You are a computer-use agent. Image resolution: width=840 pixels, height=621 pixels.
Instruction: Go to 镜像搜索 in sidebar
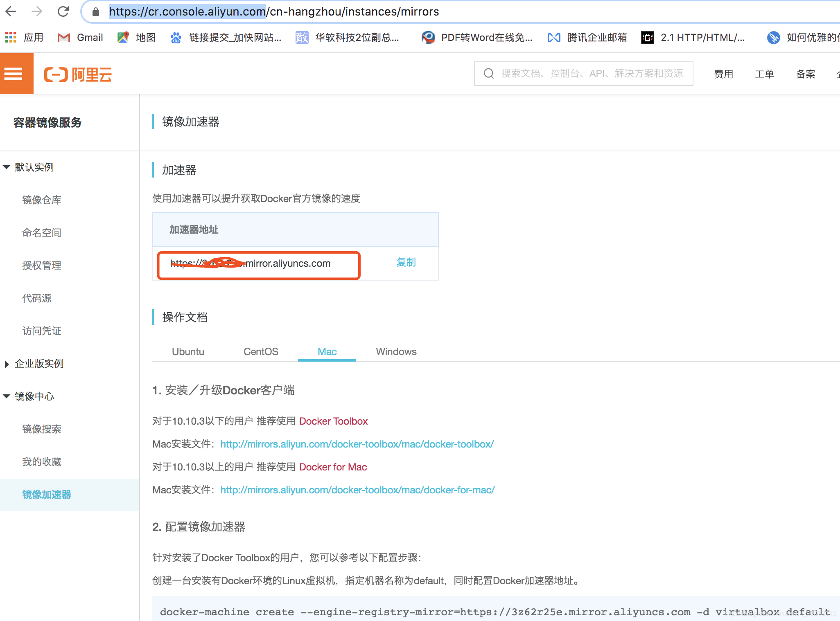click(42, 429)
